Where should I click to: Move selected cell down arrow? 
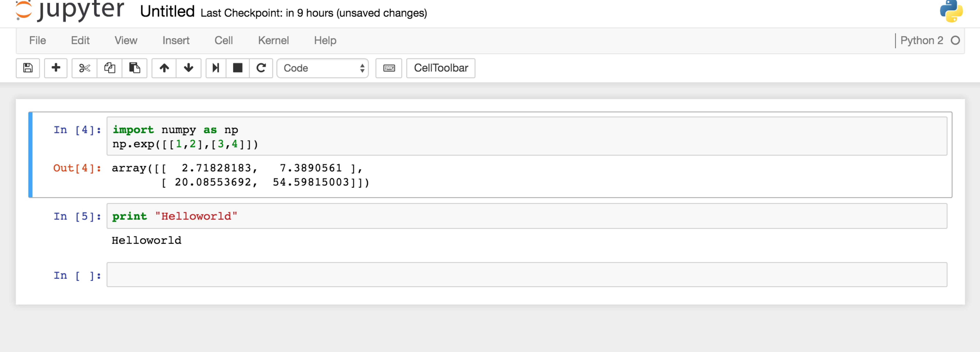(189, 68)
